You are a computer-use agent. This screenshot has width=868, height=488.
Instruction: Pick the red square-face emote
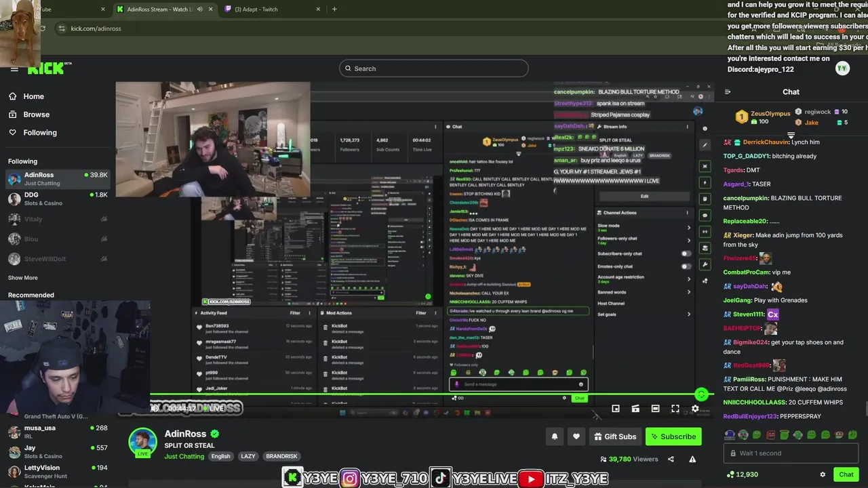[x=770, y=435]
